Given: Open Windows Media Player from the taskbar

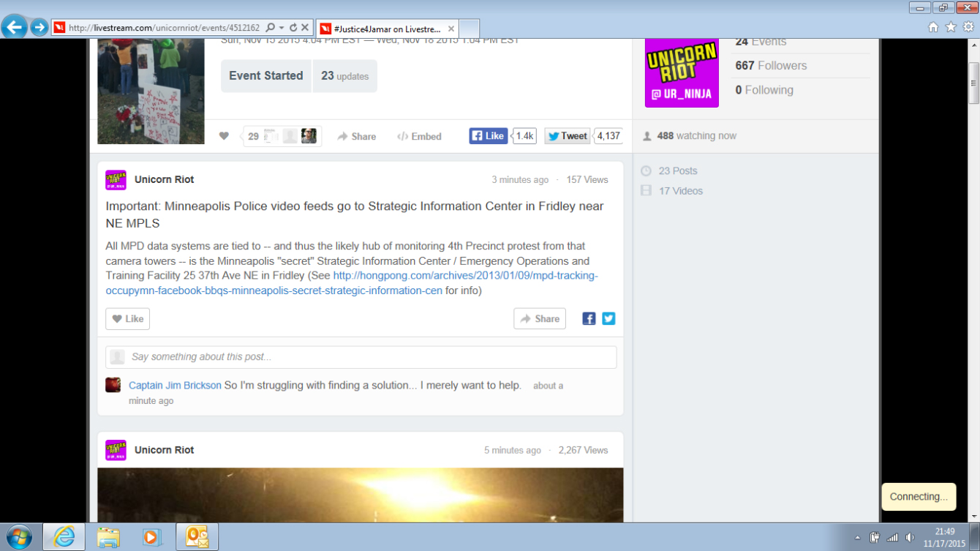Looking at the screenshot, I should 152,536.
